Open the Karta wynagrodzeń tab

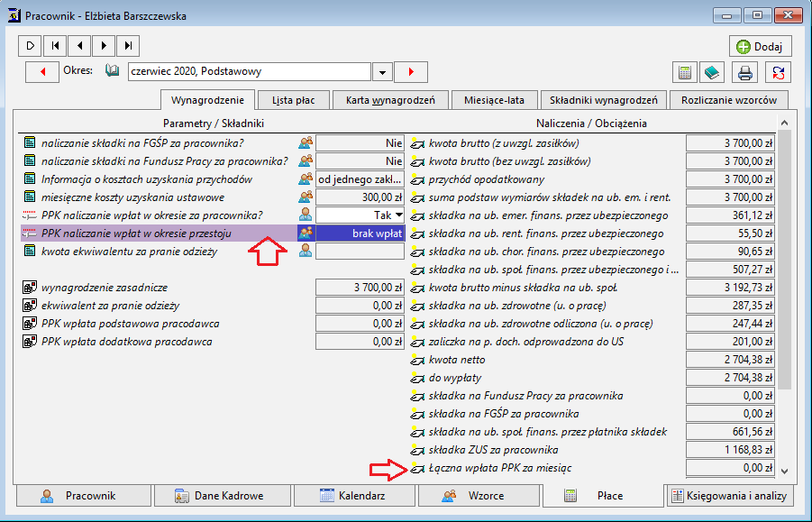point(390,100)
